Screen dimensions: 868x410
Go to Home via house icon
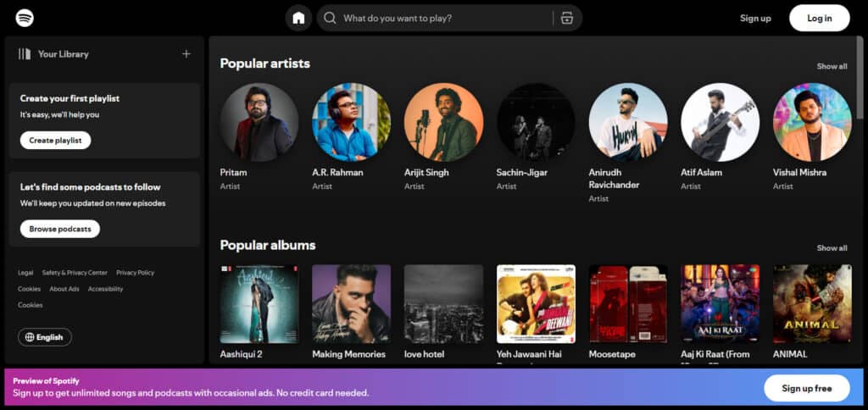pyautogui.click(x=298, y=19)
